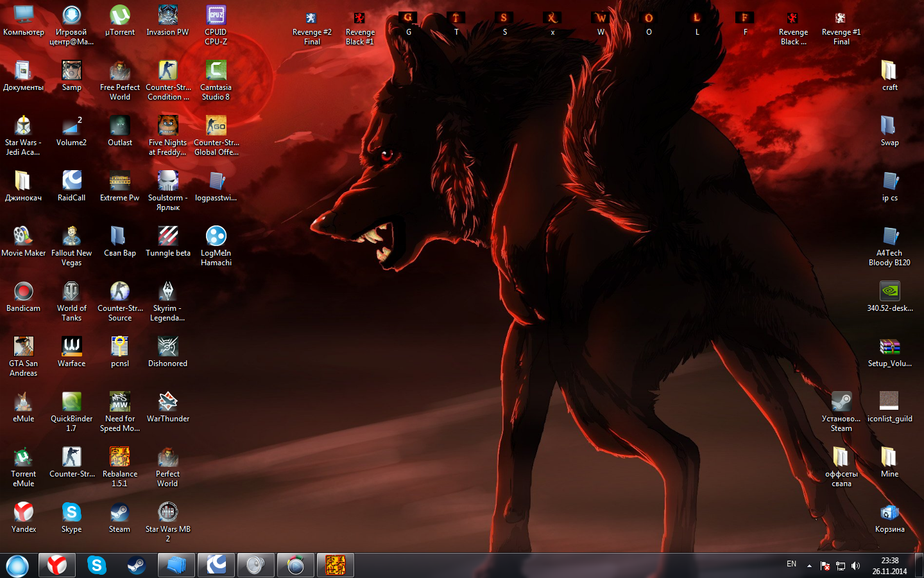Click the QuickBinder 1.7 icon
Screen dimensions: 924x578
pyautogui.click(x=71, y=412)
